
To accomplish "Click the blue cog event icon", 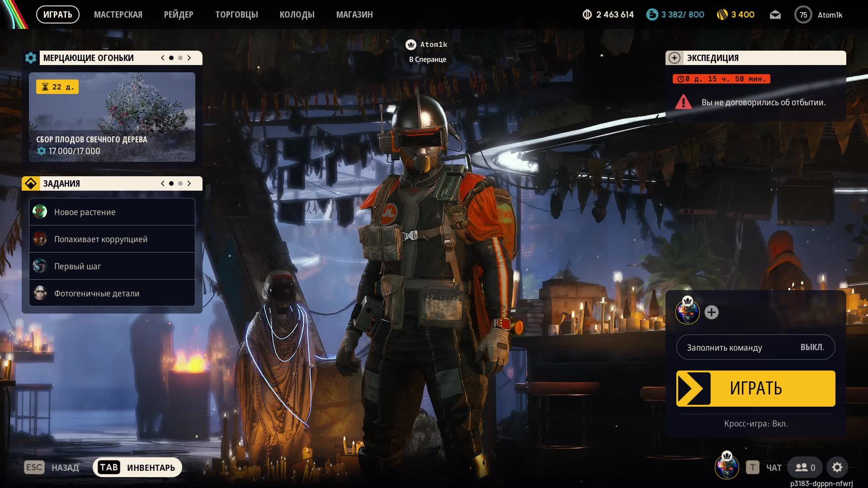I will (31, 58).
